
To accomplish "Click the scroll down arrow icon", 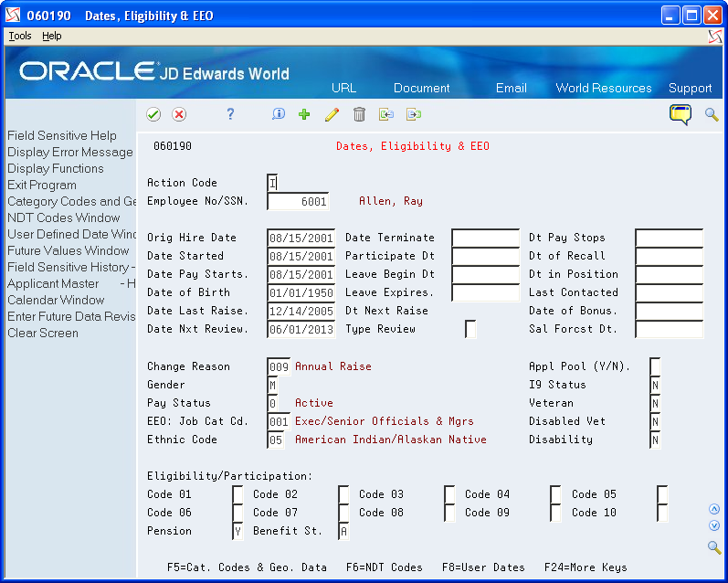I will (714, 525).
